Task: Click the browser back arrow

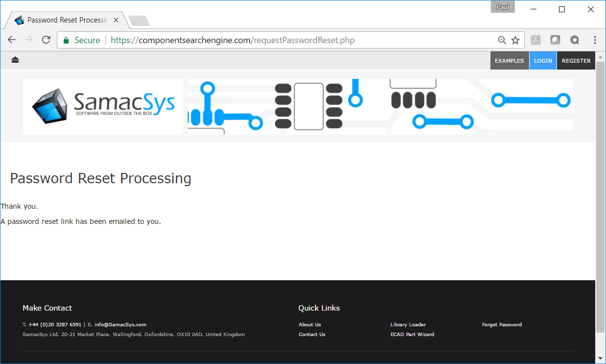Action: (12, 40)
